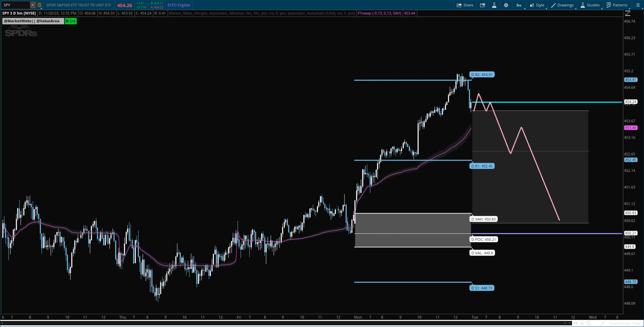Click the corporate actions calendar icon
Viewport: 644px width, 327px height.
coord(482,5)
